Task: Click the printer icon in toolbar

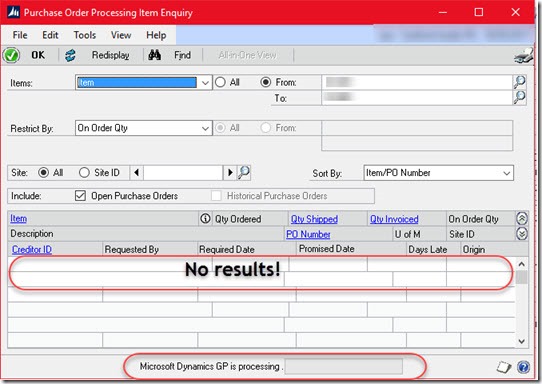Action: point(524,56)
